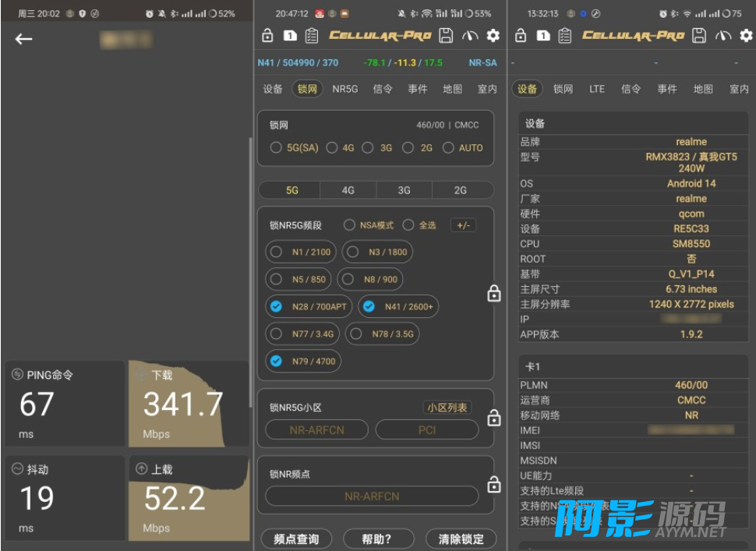Viewport: 756px width, 551px height.
Task: Tap the 上载 upload arrow icon
Action: (141, 468)
